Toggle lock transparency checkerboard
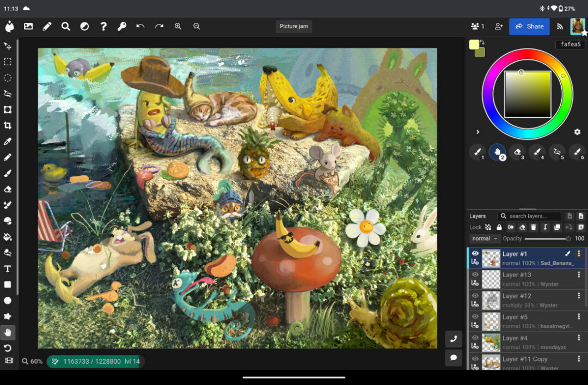The height and width of the screenshot is (385, 588). click(488, 227)
